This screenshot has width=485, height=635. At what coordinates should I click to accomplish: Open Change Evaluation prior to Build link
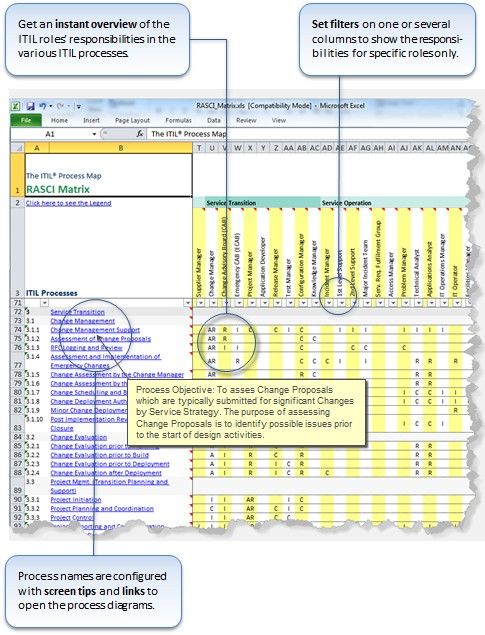[x=100, y=455]
